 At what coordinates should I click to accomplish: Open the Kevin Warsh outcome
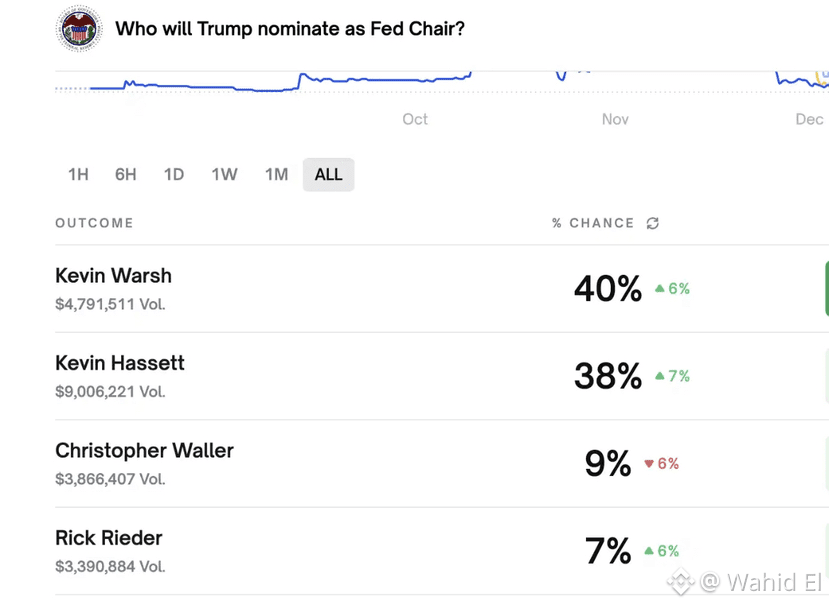click(x=113, y=276)
